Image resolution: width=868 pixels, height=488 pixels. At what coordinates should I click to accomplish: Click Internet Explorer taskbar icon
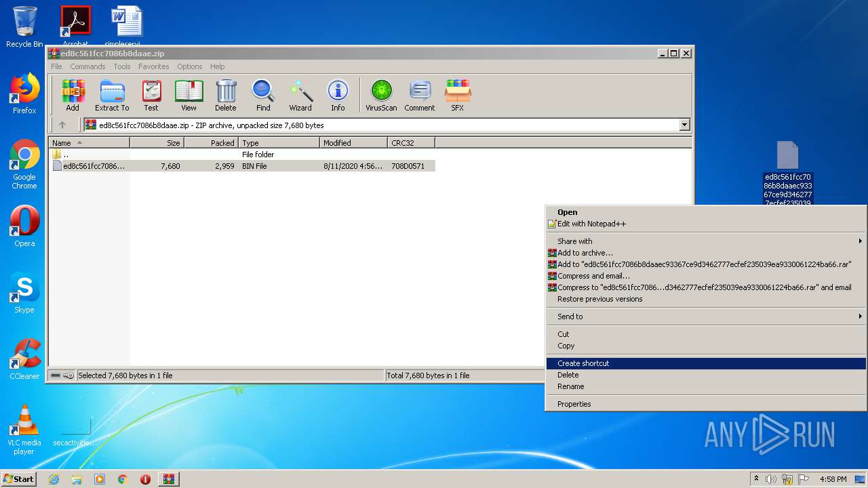point(54,479)
